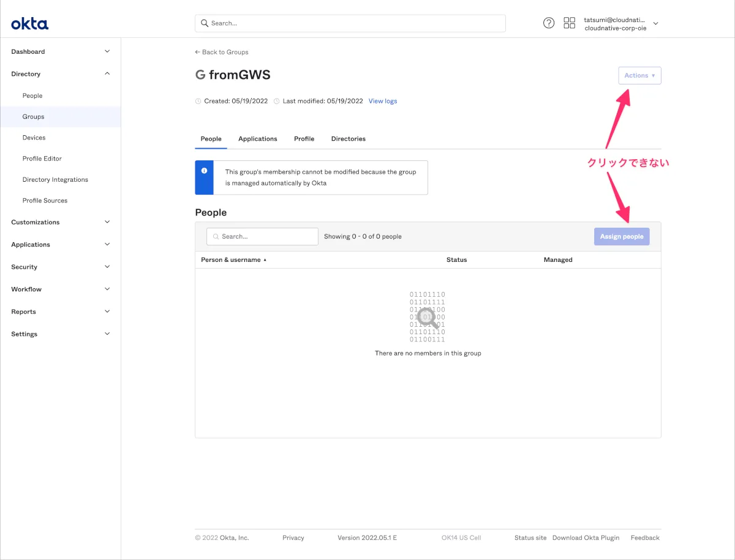The height and width of the screenshot is (560, 735).
Task: Open the View logs link
Action: 382,101
